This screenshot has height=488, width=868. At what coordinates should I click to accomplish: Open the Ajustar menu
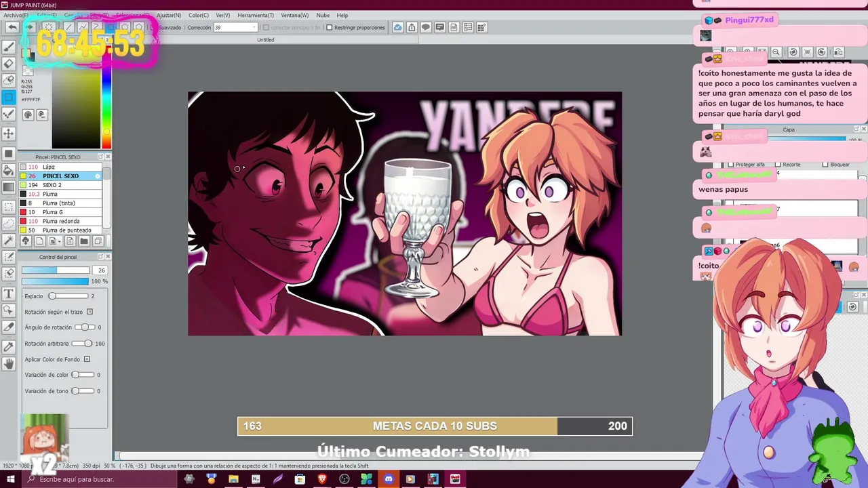169,15
